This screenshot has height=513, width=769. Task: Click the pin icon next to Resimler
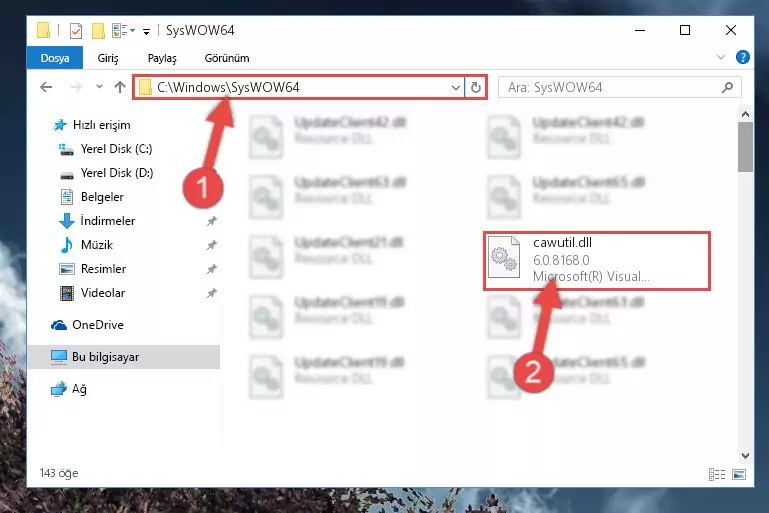pos(211,269)
